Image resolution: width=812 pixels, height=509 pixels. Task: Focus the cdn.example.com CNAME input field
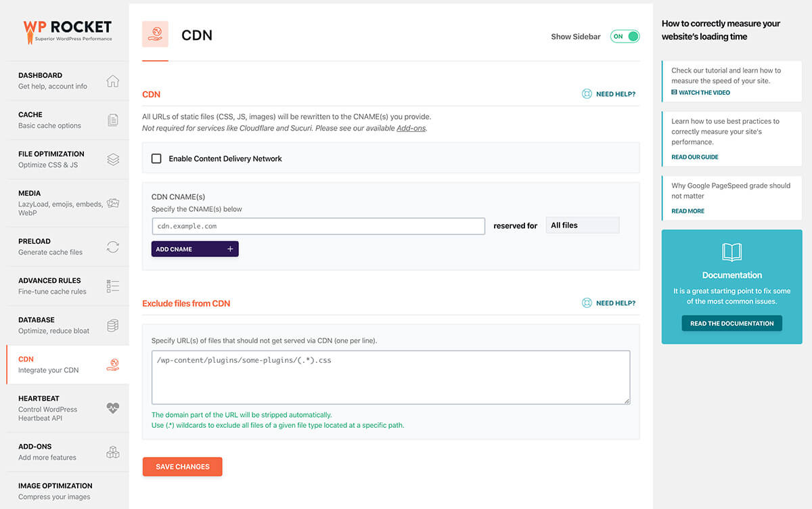point(318,226)
